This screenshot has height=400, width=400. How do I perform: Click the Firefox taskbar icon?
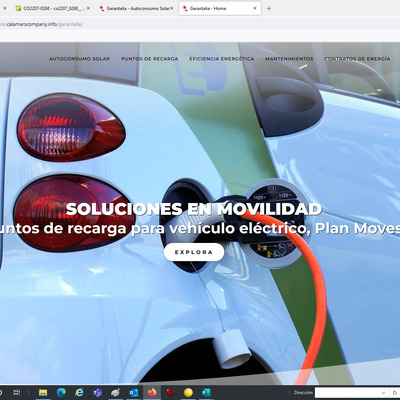click(152, 392)
